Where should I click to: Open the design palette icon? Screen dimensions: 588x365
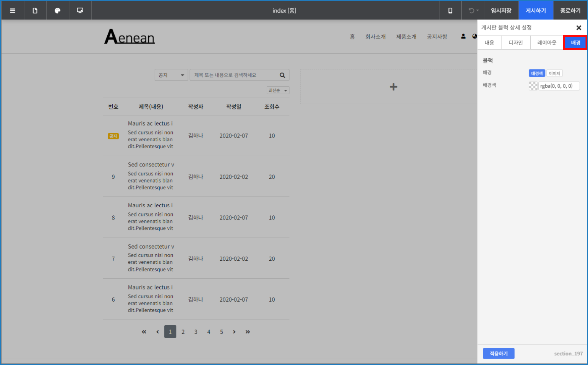click(x=57, y=11)
